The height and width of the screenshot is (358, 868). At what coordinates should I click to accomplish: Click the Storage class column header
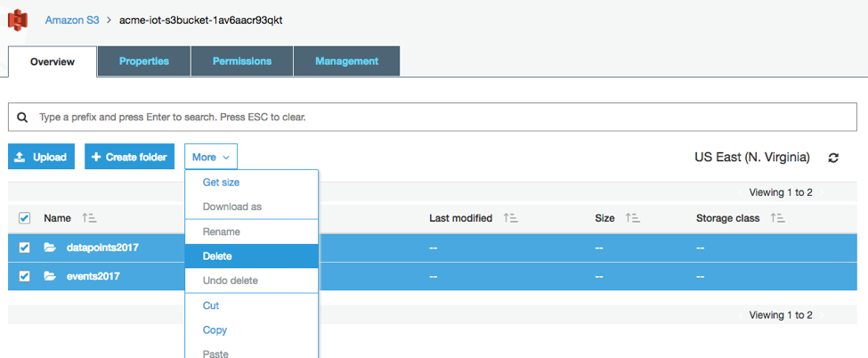(x=728, y=218)
